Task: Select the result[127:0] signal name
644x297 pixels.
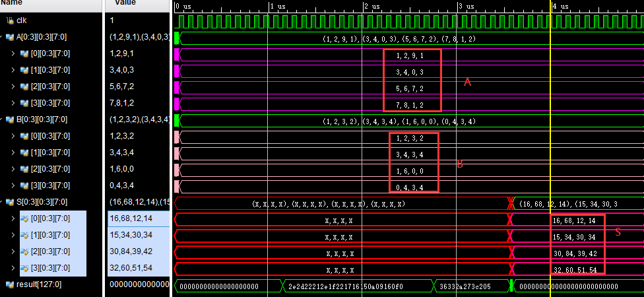Action: (38, 284)
